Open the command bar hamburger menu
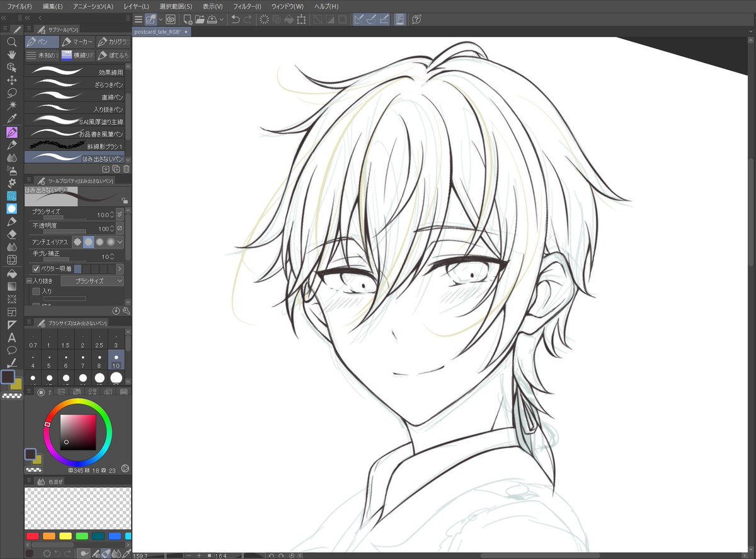The width and height of the screenshot is (756, 559). coord(138,20)
